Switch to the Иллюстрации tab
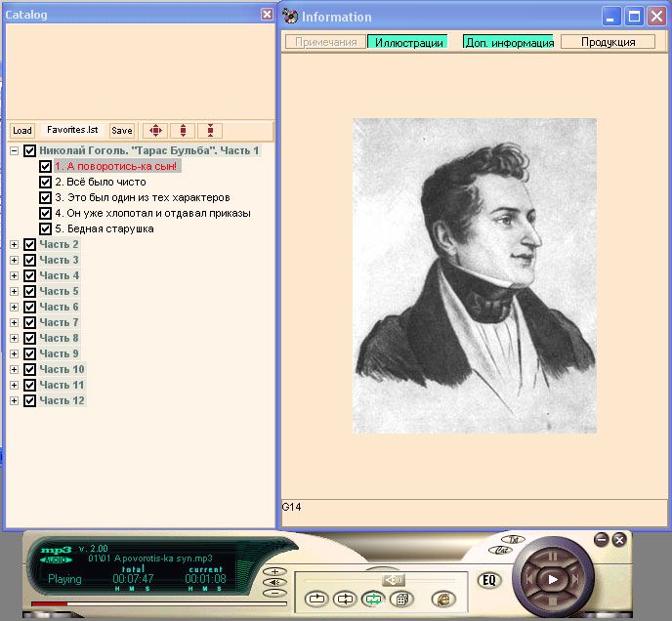The image size is (672, 621). 409,42
